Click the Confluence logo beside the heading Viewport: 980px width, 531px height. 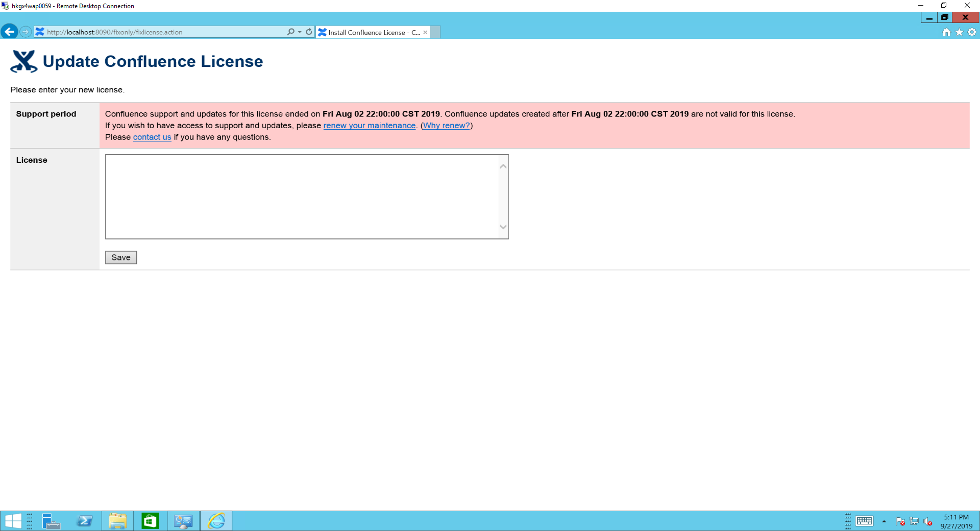pos(24,61)
